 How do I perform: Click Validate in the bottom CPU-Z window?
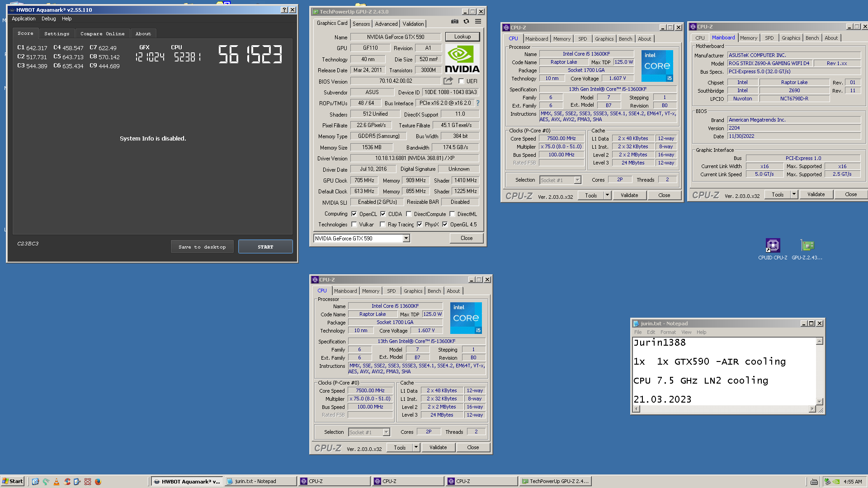438,447
